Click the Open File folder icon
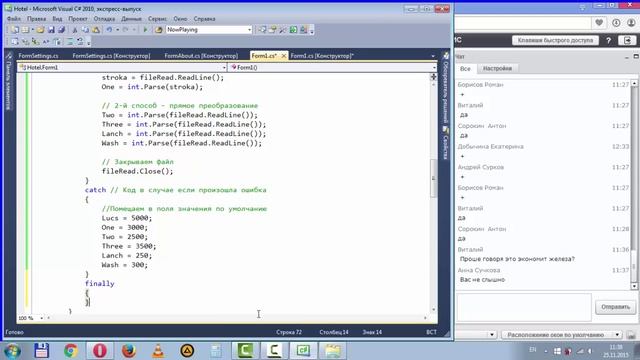 (x=40, y=30)
